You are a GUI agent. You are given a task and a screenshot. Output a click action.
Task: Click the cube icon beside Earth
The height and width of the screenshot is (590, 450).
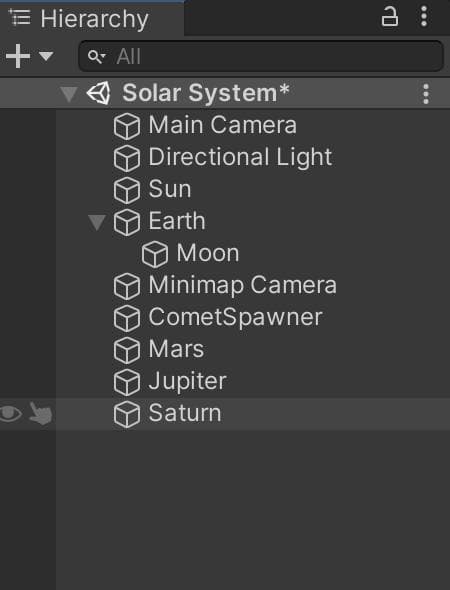[127, 222]
